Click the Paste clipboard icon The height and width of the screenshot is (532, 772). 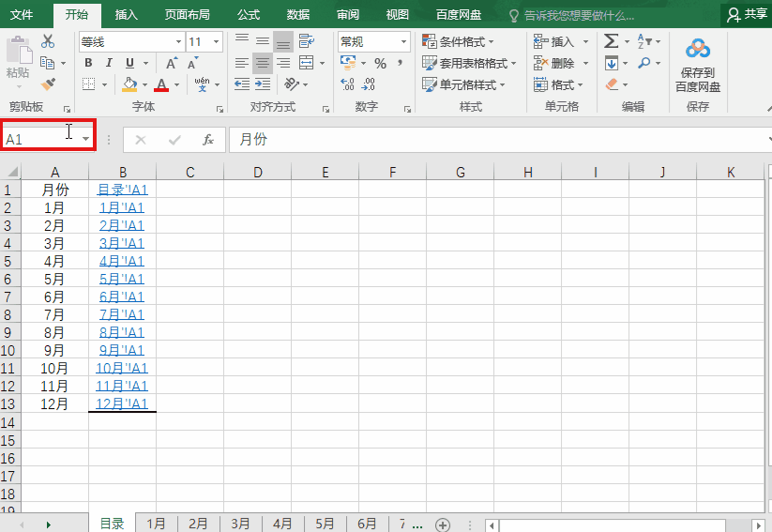tap(19, 50)
